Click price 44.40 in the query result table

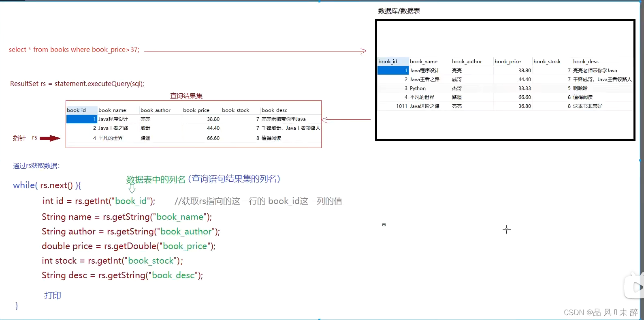click(213, 128)
